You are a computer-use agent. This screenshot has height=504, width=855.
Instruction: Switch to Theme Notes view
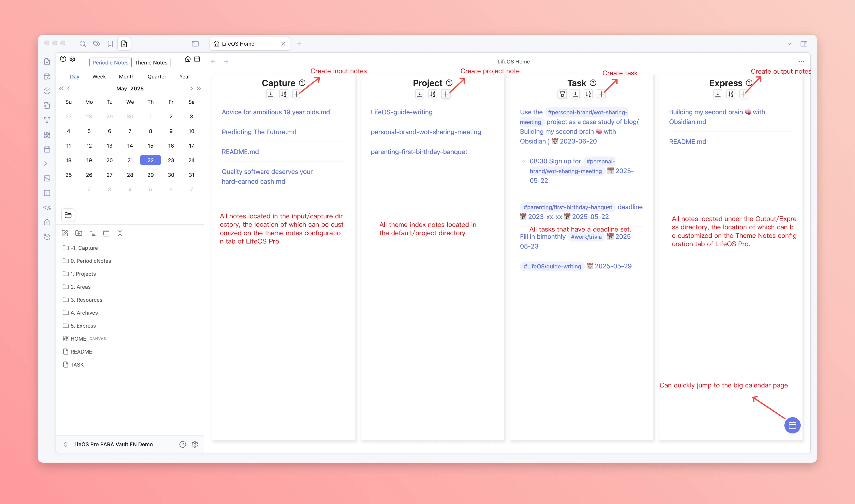pos(151,62)
